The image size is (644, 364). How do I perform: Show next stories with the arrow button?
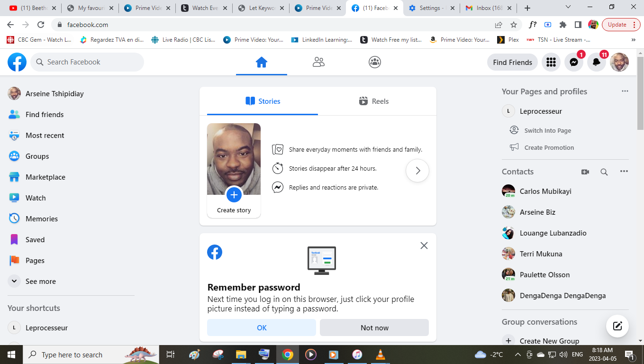tap(417, 171)
